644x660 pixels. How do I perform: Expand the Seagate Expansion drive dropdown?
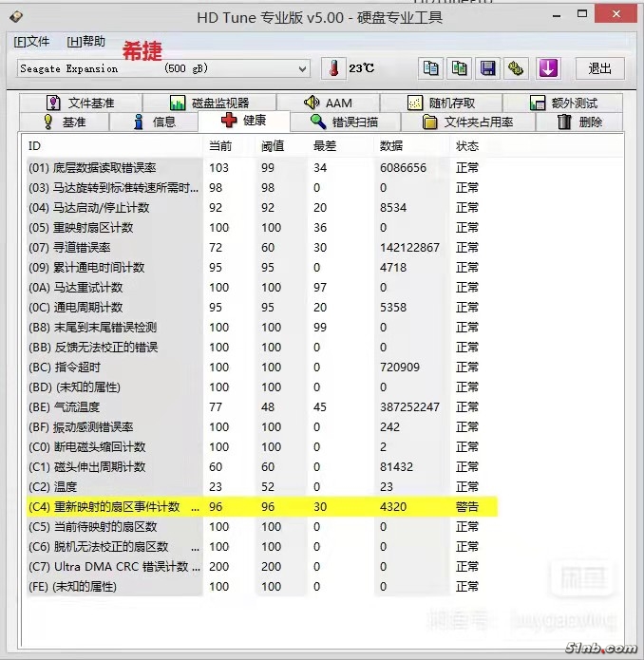(302, 68)
